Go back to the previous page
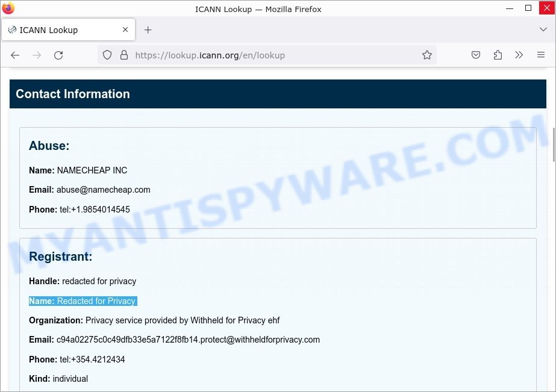This screenshot has width=556, height=392. coord(15,55)
